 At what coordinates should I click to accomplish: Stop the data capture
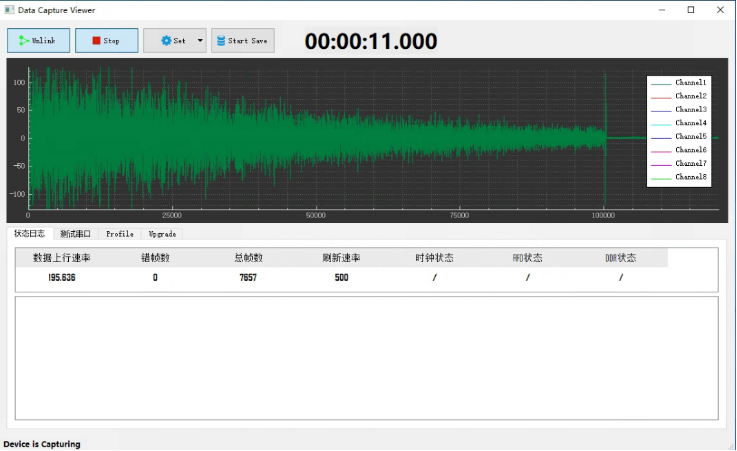tap(106, 41)
